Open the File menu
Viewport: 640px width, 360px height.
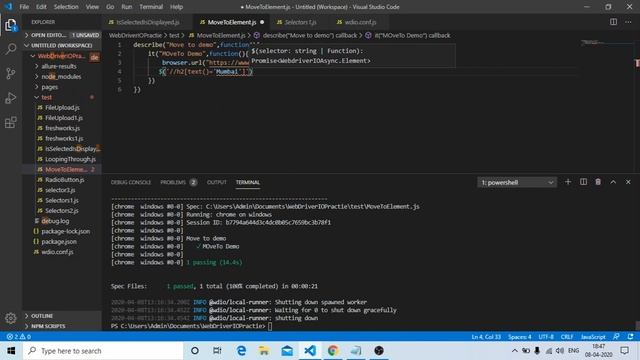[24, 7]
